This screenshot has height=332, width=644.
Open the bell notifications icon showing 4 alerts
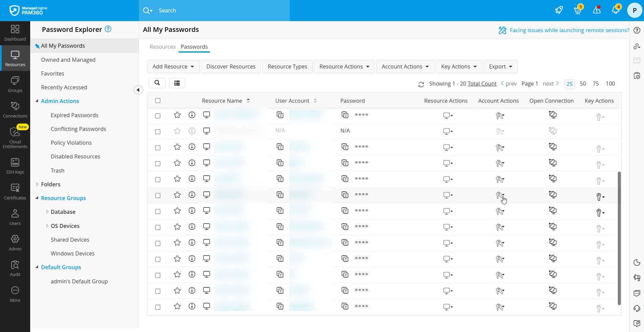(616, 10)
